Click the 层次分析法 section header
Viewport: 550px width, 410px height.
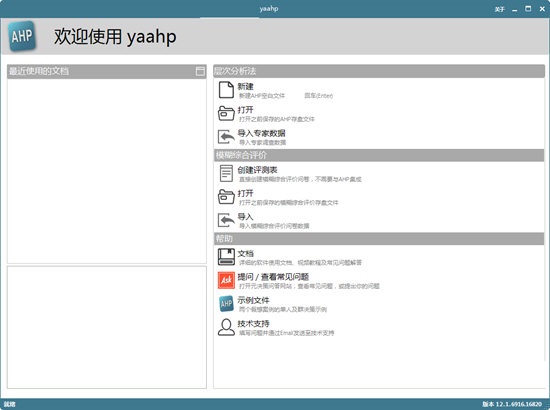click(379, 71)
